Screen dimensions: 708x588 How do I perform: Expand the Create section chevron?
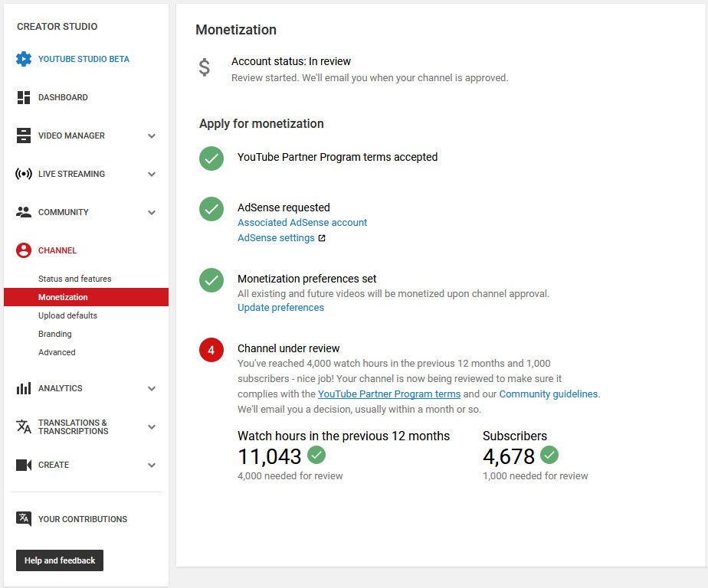[152, 465]
